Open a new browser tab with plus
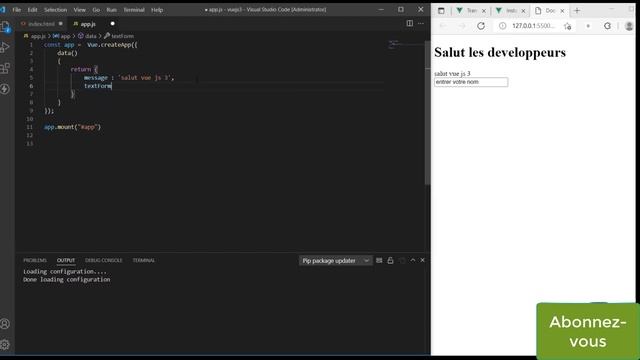 coord(577,11)
